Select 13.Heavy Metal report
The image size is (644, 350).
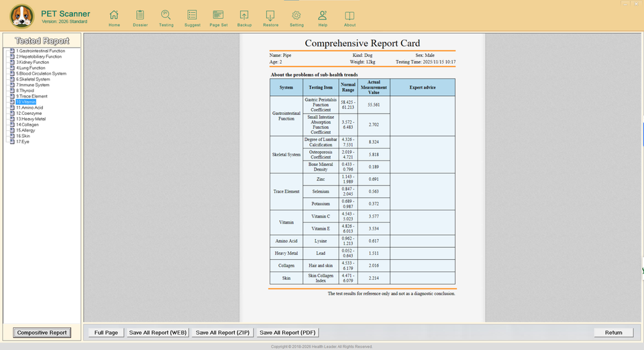coord(31,119)
